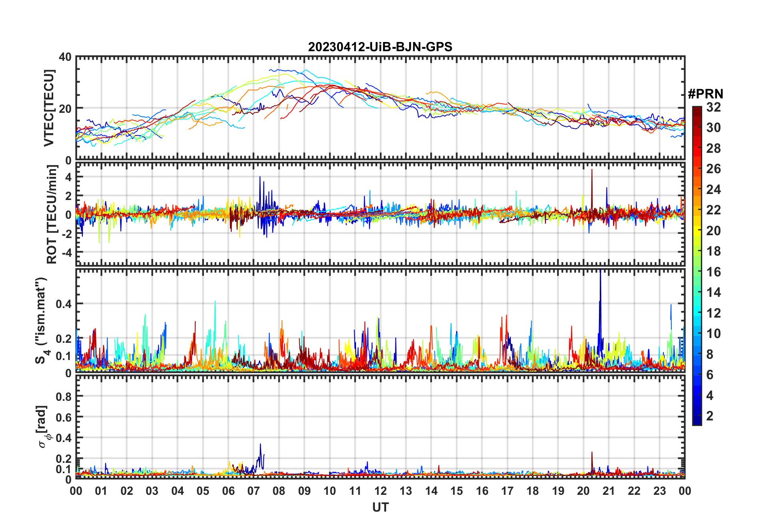Click the plot title 20230412-UiB-BJN-GPS

coord(380,47)
